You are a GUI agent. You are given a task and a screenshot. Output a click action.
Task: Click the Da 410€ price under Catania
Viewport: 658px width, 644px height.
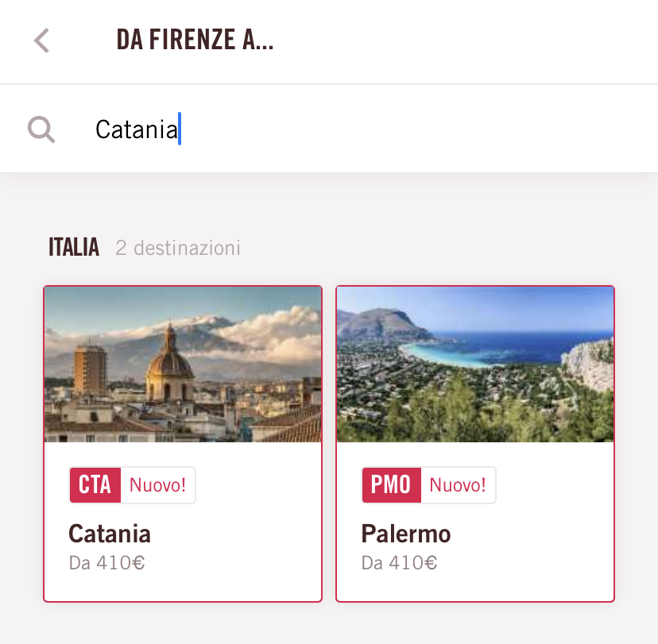[x=106, y=563]
